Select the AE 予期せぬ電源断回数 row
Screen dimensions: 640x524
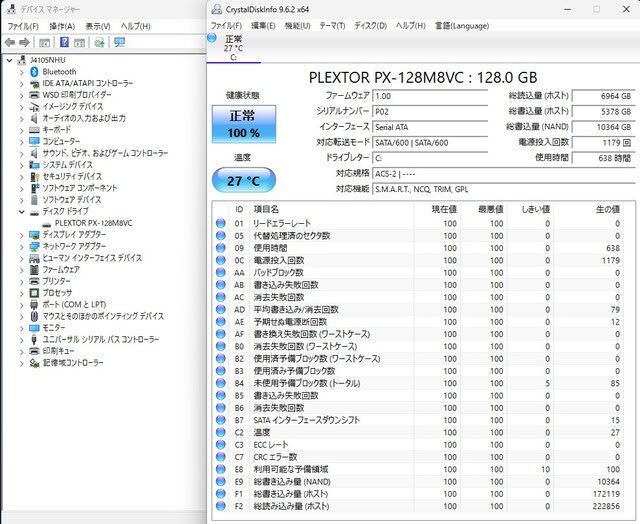[419, 322]
